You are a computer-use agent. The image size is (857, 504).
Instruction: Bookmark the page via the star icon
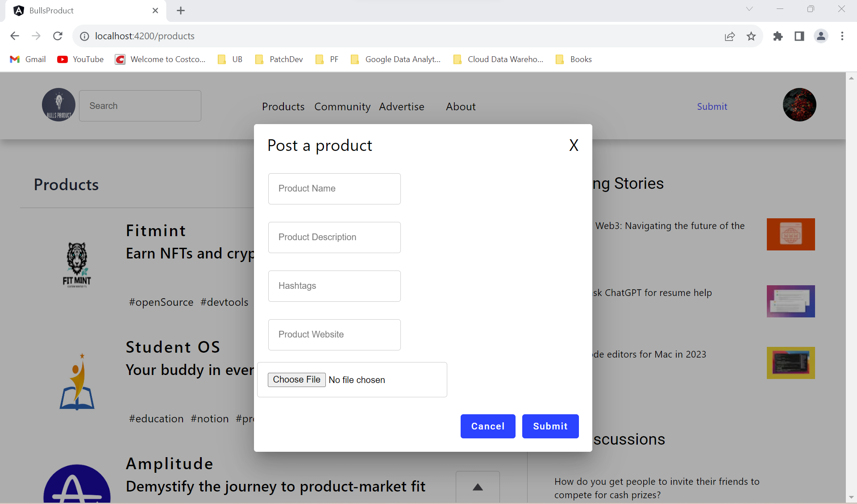click(751, 36)
